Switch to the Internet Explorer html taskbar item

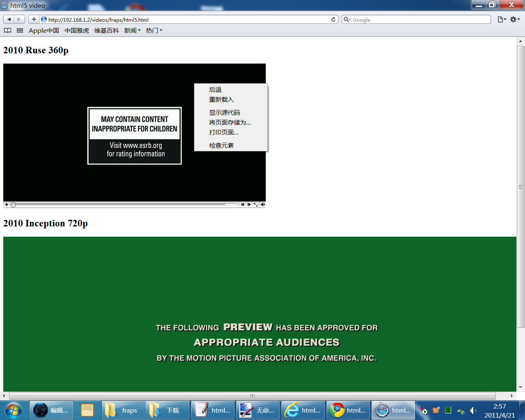click(304, 410)
